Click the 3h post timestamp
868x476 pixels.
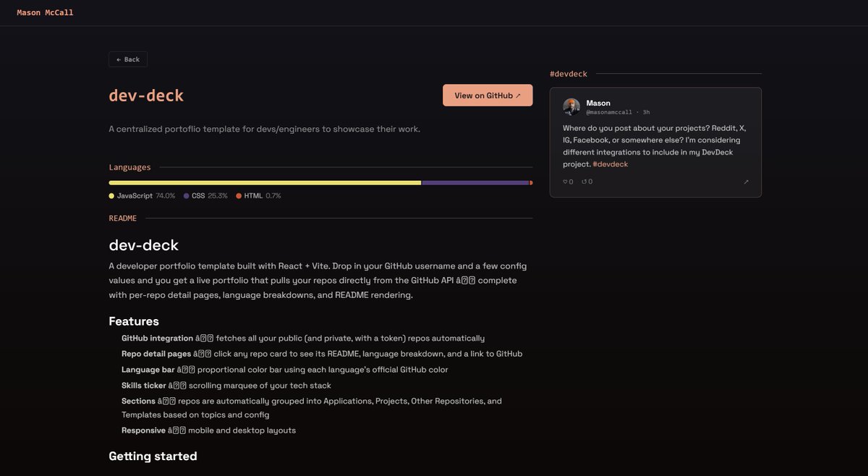[x=646, y=112]
